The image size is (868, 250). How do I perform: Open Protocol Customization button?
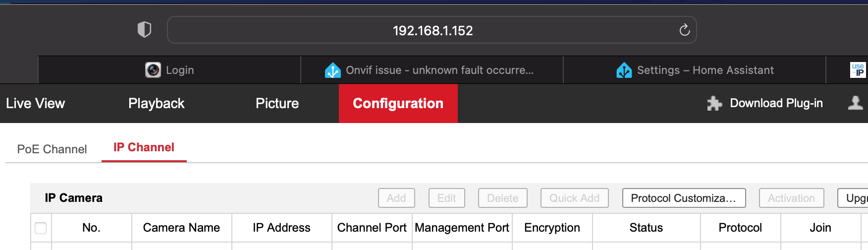(684, 198)
